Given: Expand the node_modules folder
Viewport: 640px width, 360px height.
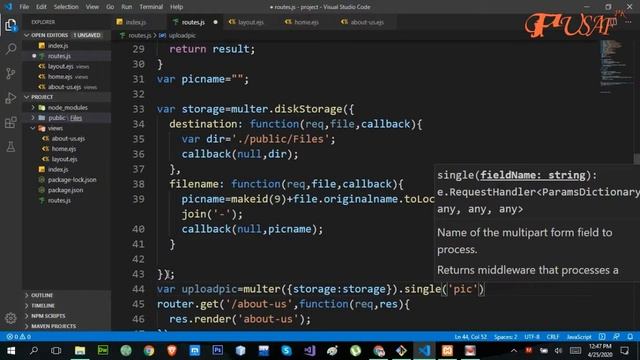Looking at the screenshot, I should click(x=67, y=107).
